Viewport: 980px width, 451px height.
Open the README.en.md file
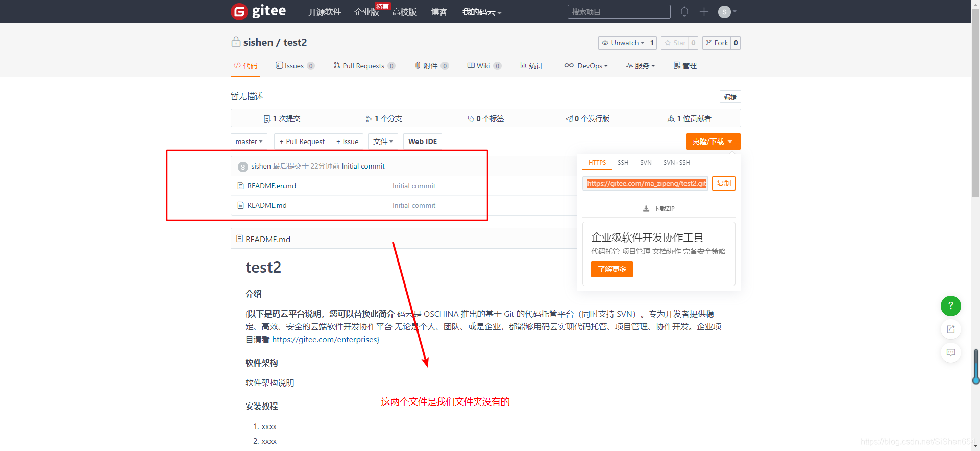pos(272,186)
